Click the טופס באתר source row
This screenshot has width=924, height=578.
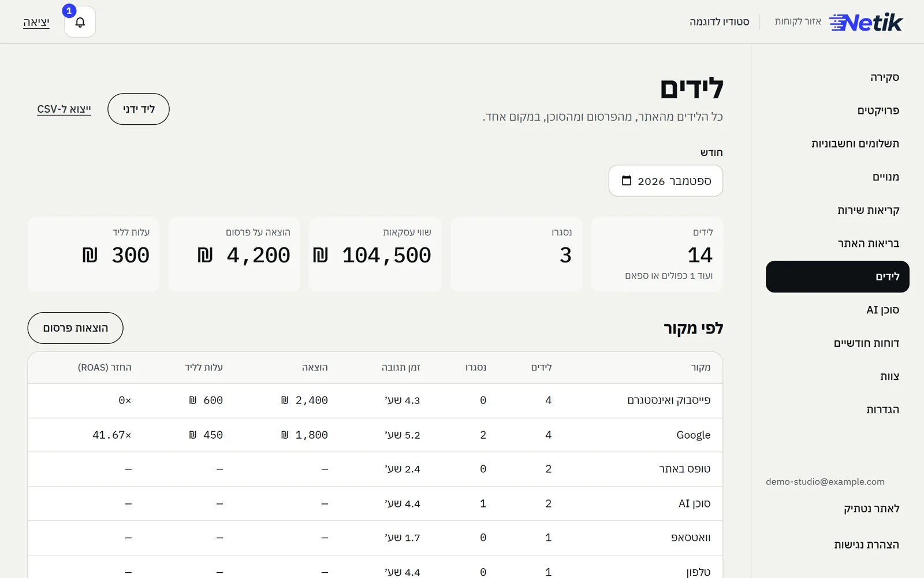point(375,469)
